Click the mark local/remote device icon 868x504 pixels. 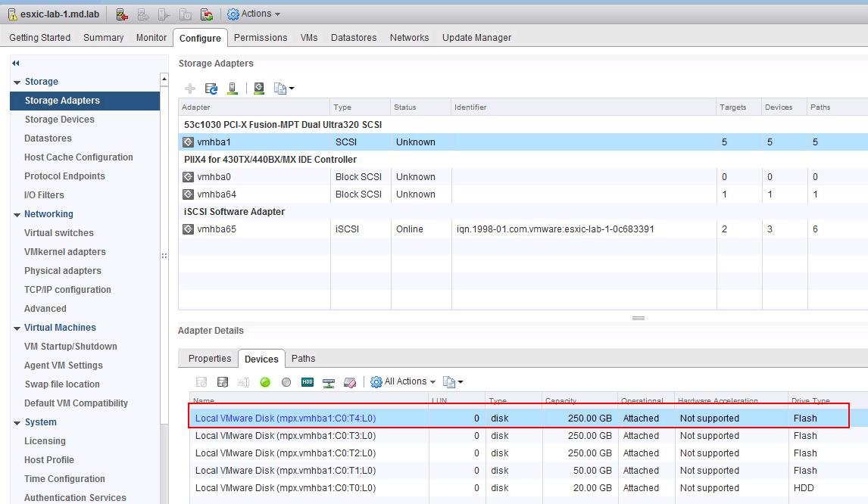click(328, 382)
